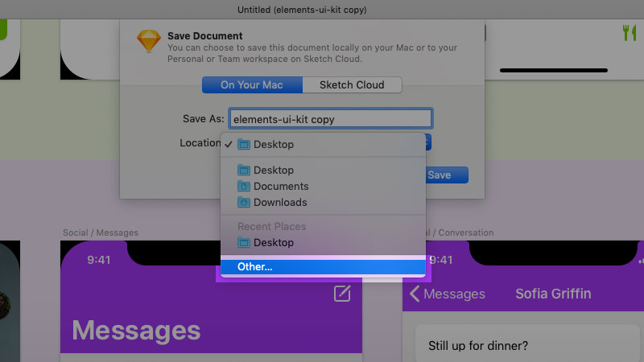
Task: Click the large Messages heading text
Action: [x=136, y=331]
